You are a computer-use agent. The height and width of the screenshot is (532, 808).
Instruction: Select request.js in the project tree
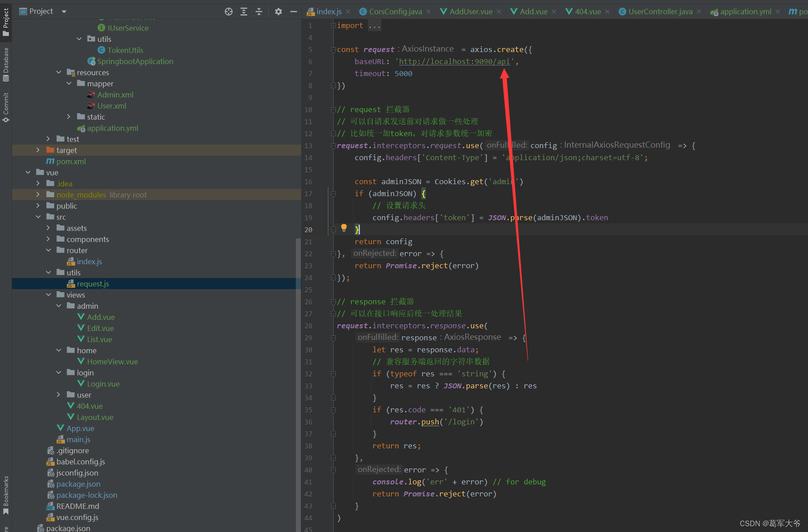pyautogui.click(x=93, y=284)
